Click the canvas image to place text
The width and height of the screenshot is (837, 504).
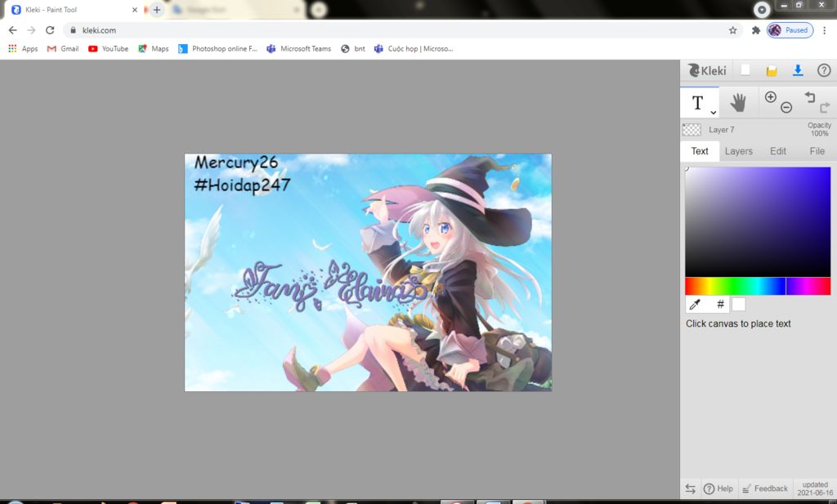coord(368,273)
